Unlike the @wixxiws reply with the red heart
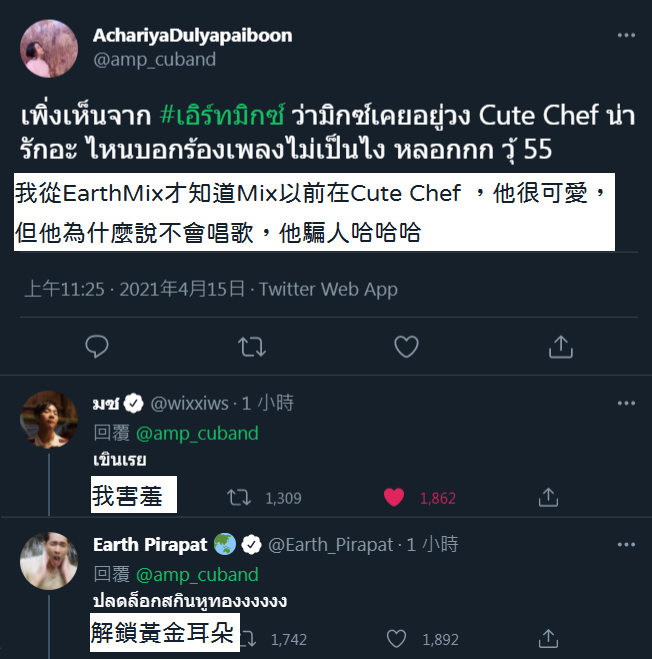The image size is (652, 659). (x=394, y=498)
